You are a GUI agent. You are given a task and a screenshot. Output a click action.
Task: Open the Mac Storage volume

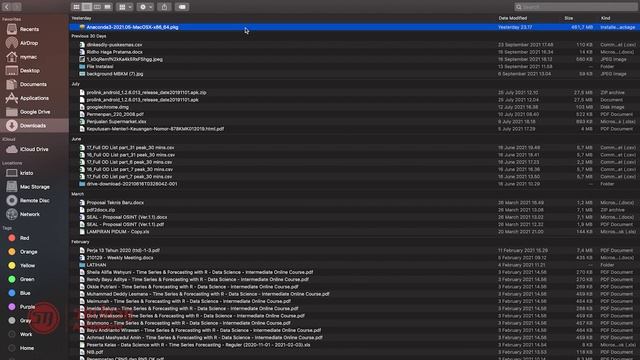coord(34,187)
